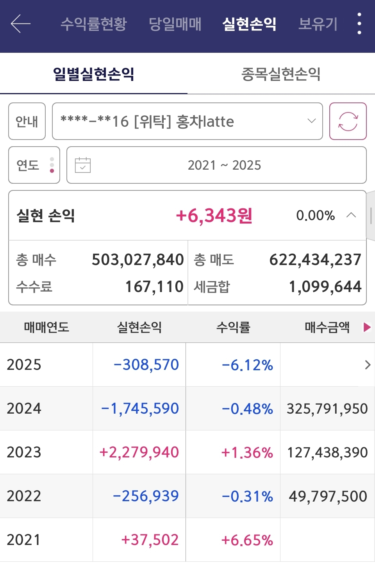
Task: Tap the back arrow icon
Action: (x=21, y=24)
